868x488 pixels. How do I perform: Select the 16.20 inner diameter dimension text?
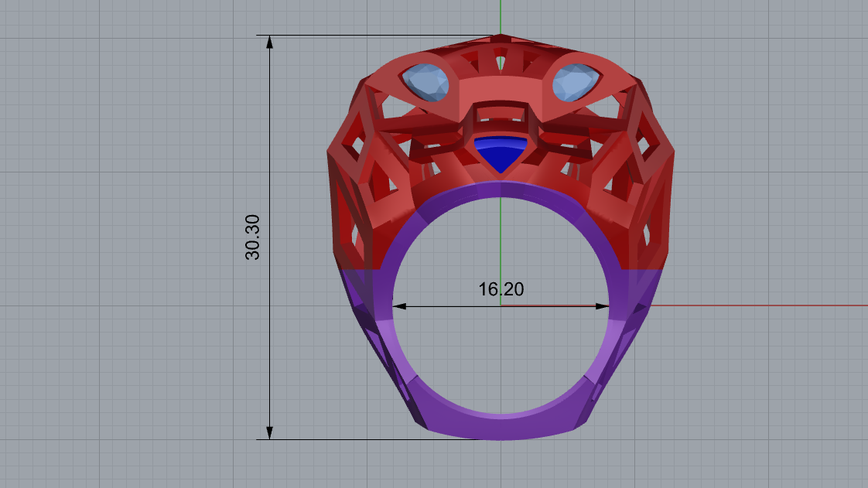click(x=501, y=290)
